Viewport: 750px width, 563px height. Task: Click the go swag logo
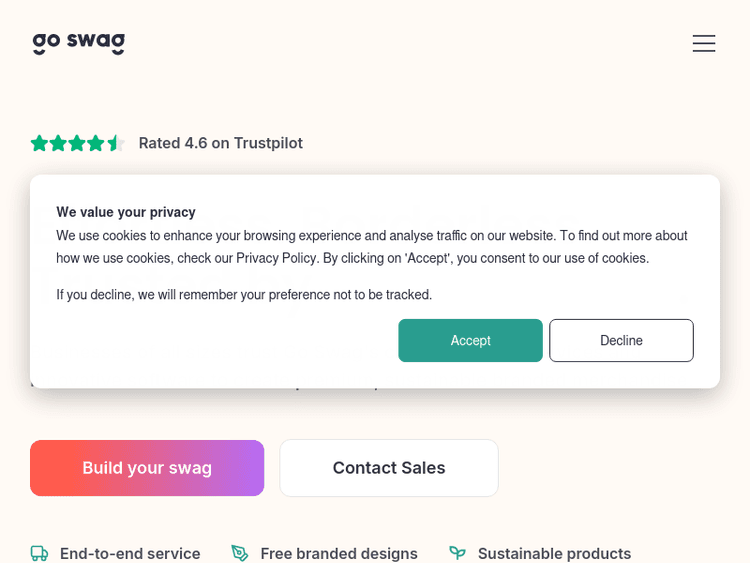[x=78, y=43]
